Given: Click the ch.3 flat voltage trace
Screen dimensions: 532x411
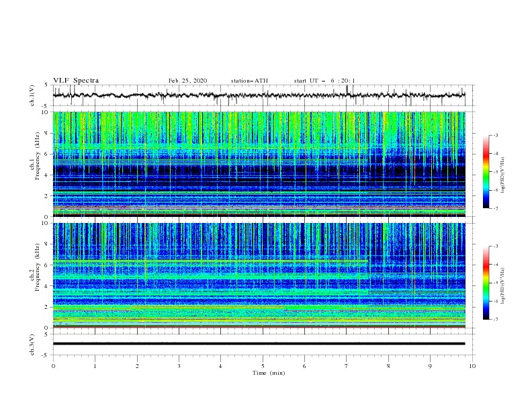Looking at the screenshot, I should [259, 344].
